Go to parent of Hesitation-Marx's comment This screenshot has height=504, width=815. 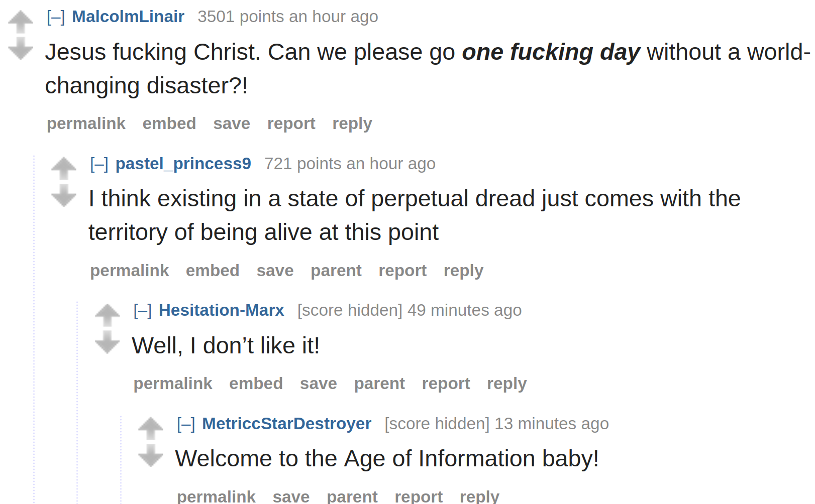tap(379, 384)
